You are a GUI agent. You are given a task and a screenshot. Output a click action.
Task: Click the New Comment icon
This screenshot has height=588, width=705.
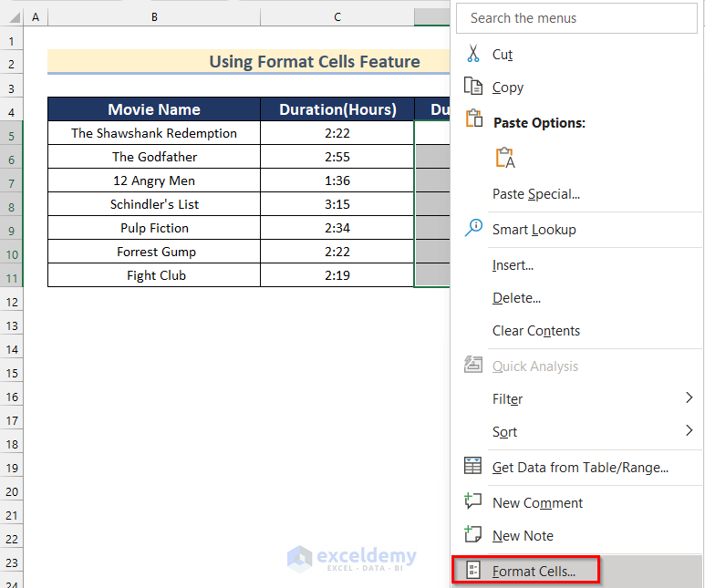(x=472, y=501)
